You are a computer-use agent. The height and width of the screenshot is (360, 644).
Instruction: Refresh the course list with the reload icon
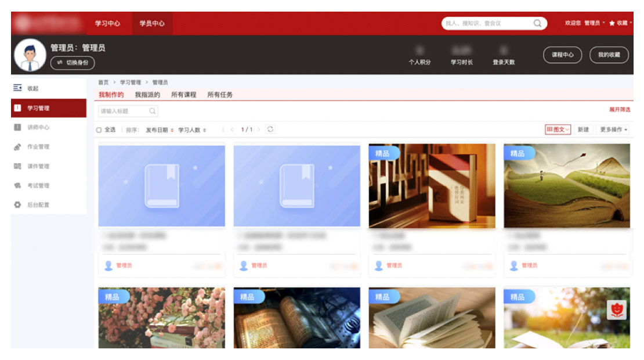click(270, 129)
